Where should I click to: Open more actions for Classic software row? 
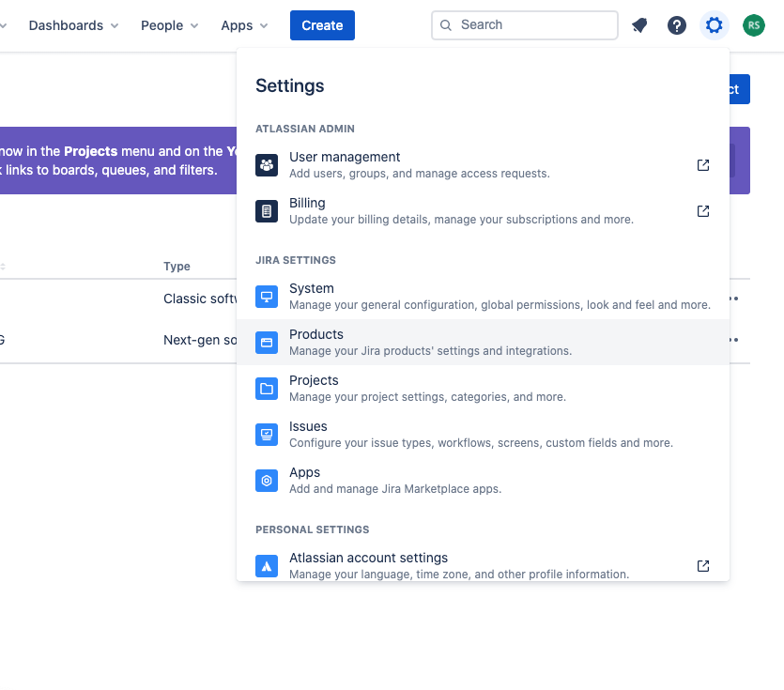pyautogui.click(x=733, y=299)
